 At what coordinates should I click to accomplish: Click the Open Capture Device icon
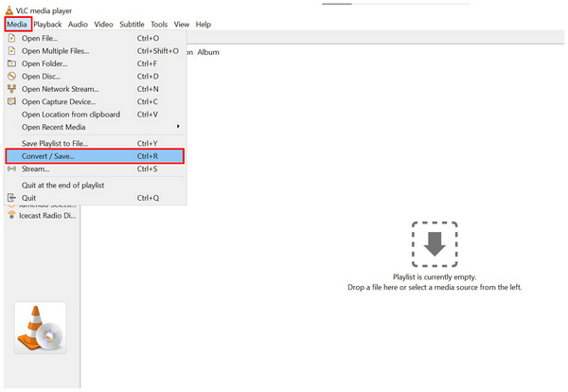click(x=12, y=101)
